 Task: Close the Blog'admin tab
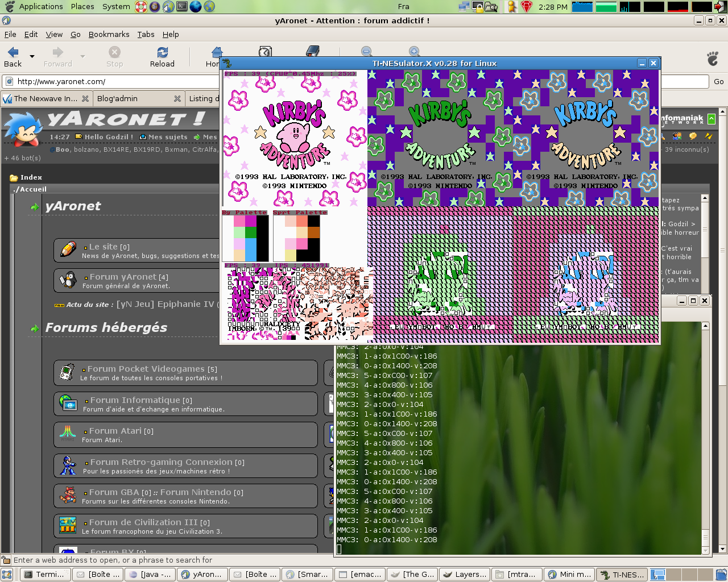tap(177, 98)
